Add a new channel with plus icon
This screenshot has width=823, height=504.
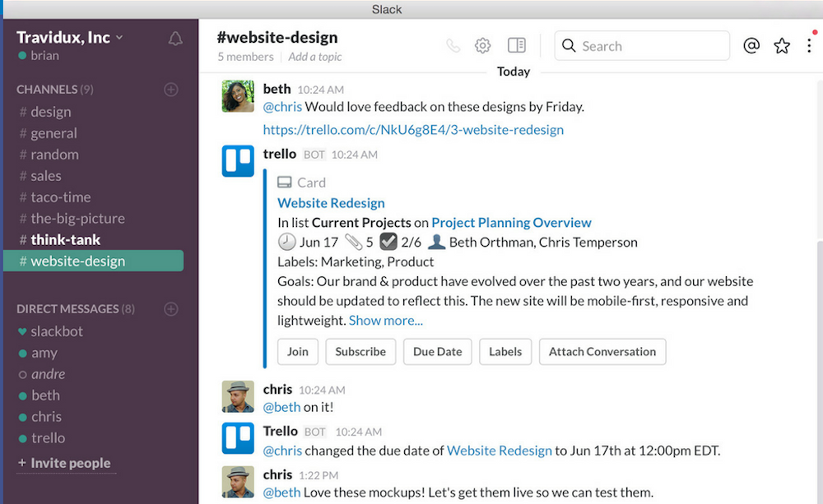tap(171, 90)
